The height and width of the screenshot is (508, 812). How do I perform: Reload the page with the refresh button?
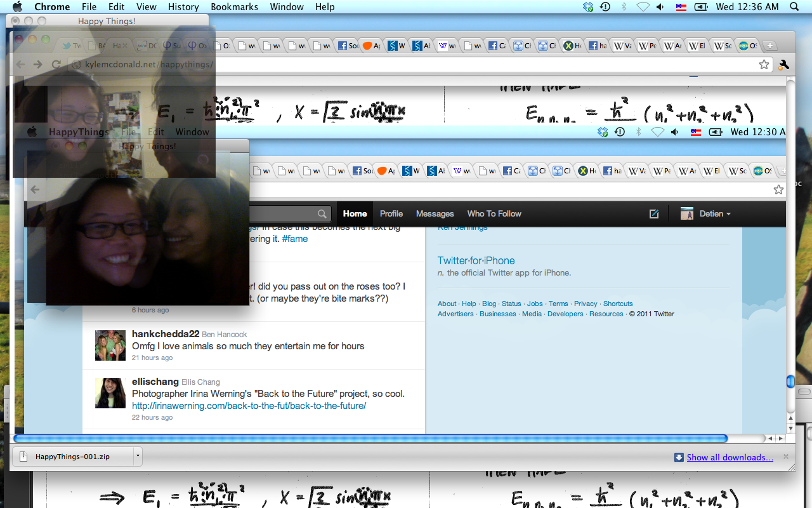(x=56, y=64)
